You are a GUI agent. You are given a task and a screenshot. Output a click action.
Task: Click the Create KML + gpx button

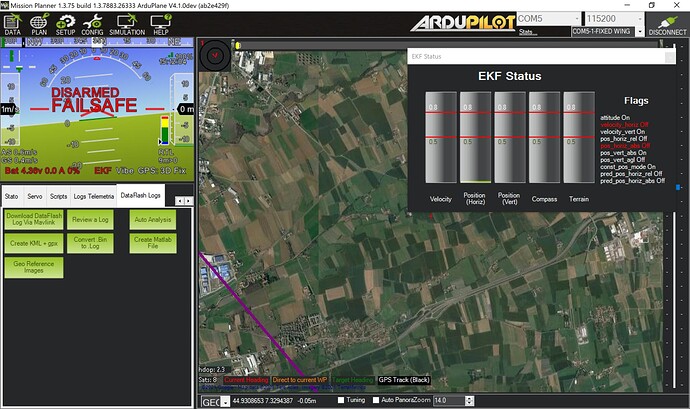coord(34,243)
